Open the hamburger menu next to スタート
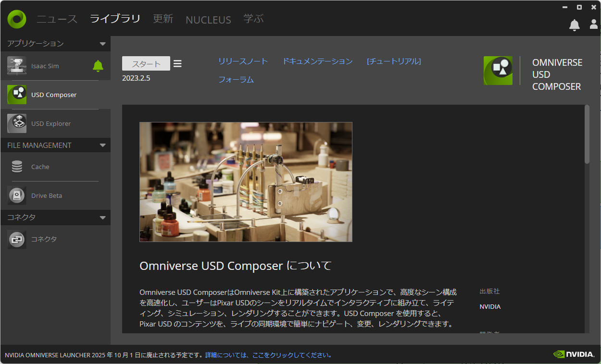This screenshot has width=601, height=364. pos(177,63)
